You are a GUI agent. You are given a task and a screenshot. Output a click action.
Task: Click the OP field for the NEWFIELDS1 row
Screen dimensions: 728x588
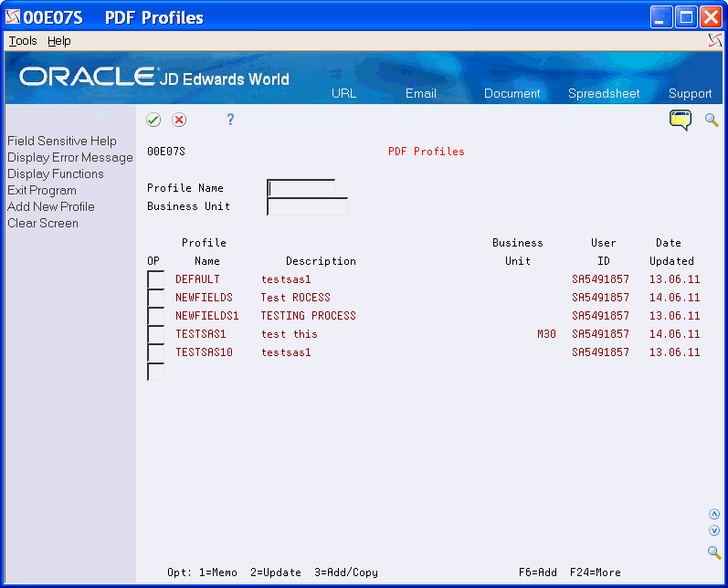coord(155,316)
